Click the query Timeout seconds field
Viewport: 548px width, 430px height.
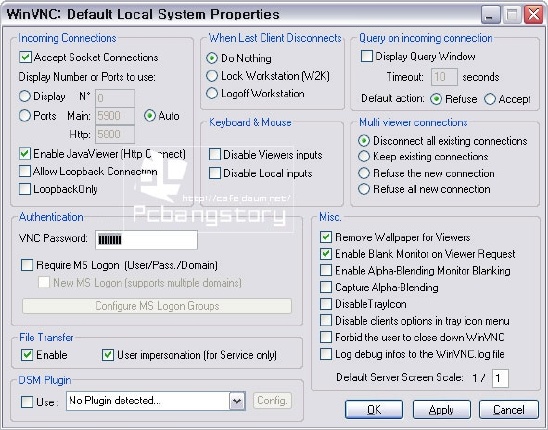444,77
